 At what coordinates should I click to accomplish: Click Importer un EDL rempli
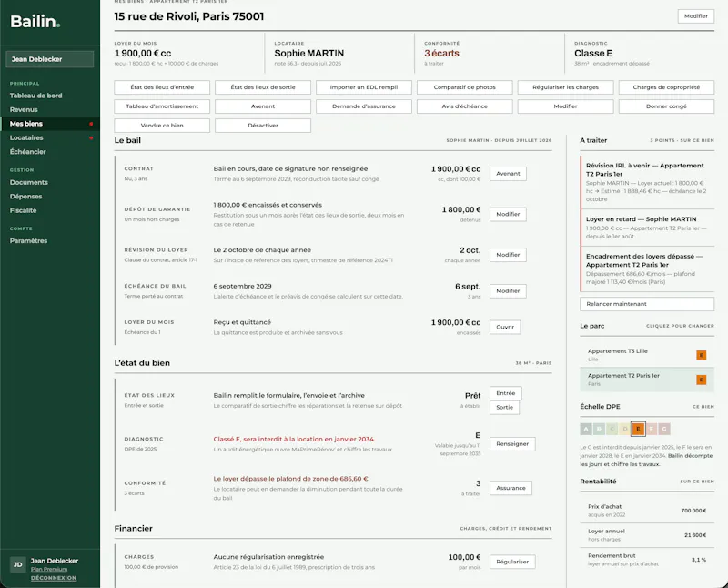363,87
